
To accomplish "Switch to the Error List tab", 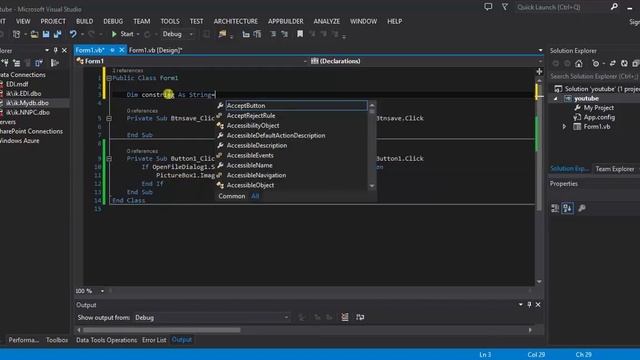I will point(154,340).
